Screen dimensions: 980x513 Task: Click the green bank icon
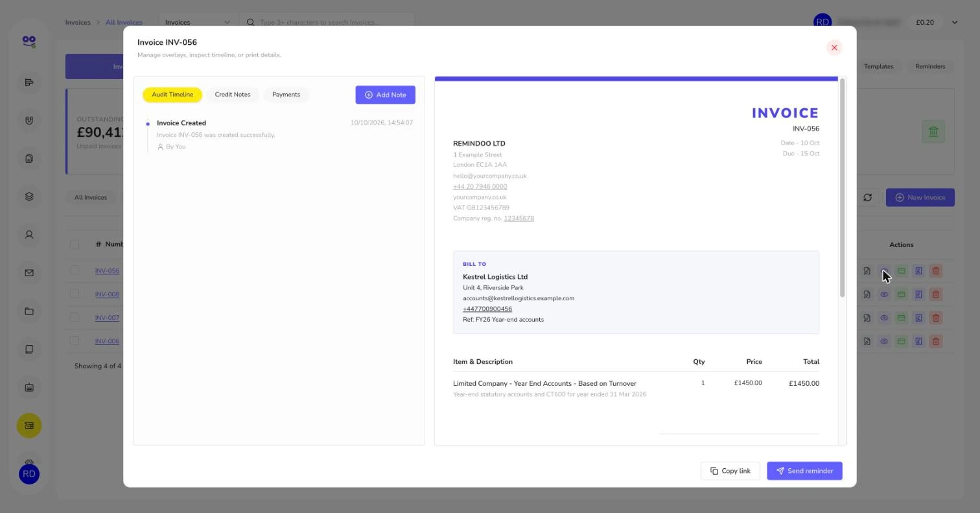coord(933,132)
